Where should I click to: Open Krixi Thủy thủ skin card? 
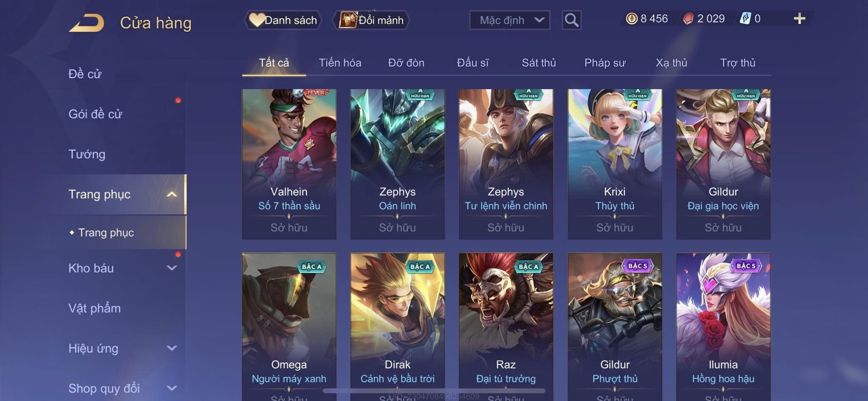tap(615, 164)
